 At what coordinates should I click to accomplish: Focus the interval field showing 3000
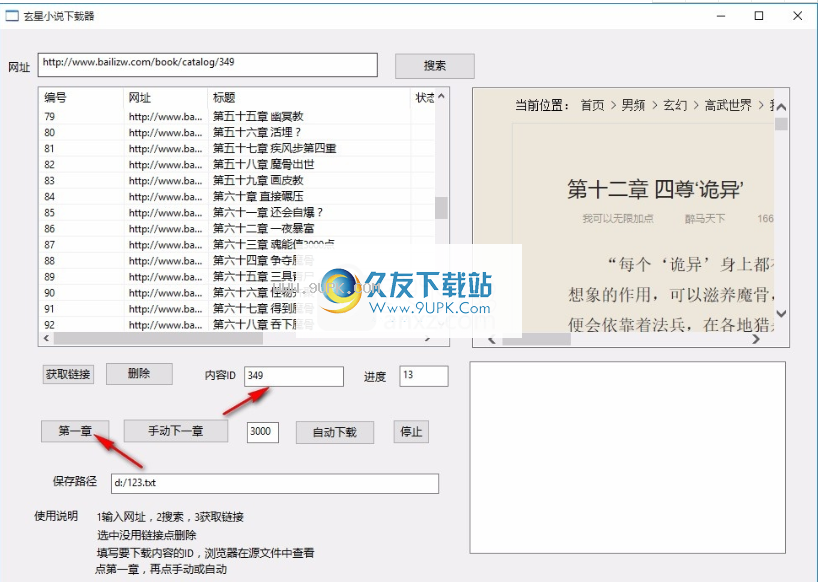262,432
